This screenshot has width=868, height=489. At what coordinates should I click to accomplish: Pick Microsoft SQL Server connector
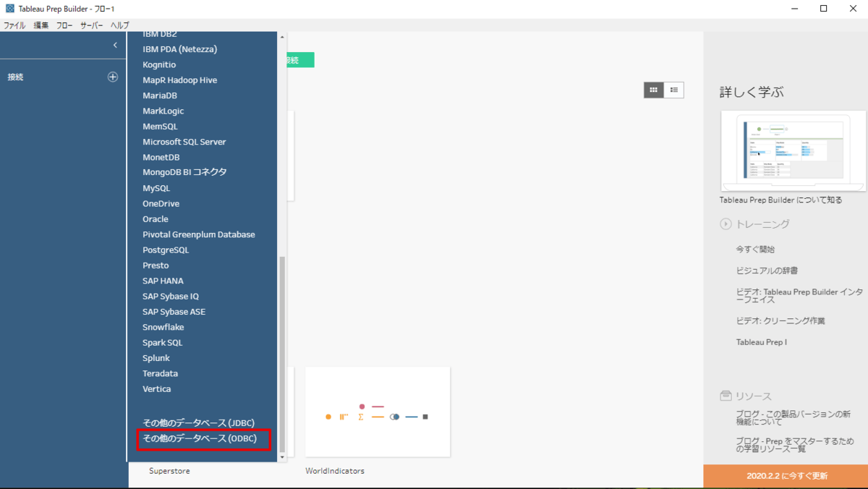(x=184, y=142)
